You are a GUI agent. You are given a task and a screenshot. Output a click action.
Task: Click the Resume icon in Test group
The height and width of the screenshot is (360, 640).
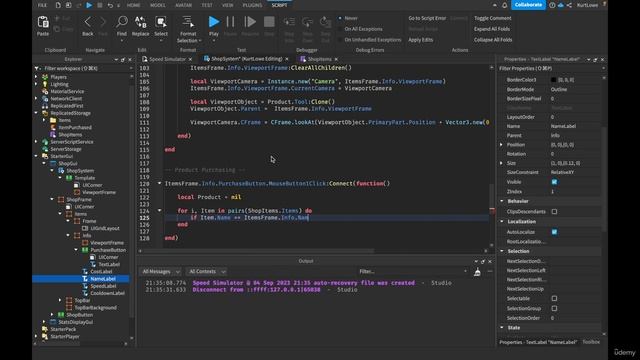250,22
